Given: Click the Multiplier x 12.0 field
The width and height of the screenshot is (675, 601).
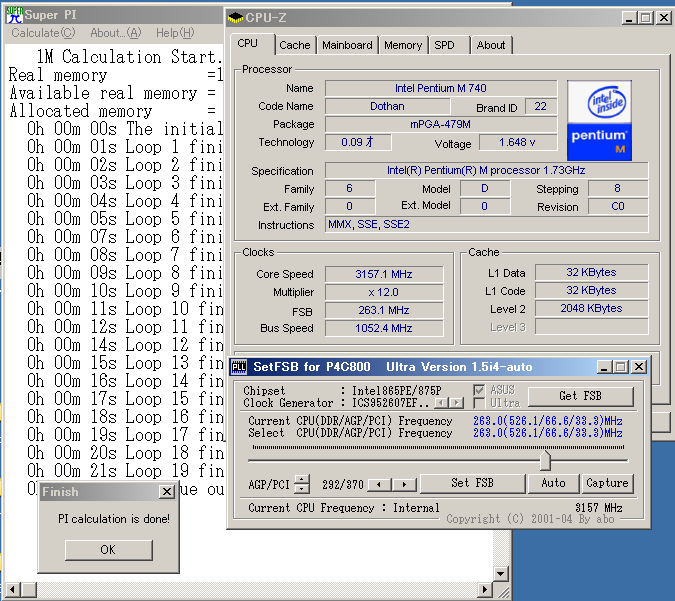Looking at the screenshot, I should [x=384, y=292].
